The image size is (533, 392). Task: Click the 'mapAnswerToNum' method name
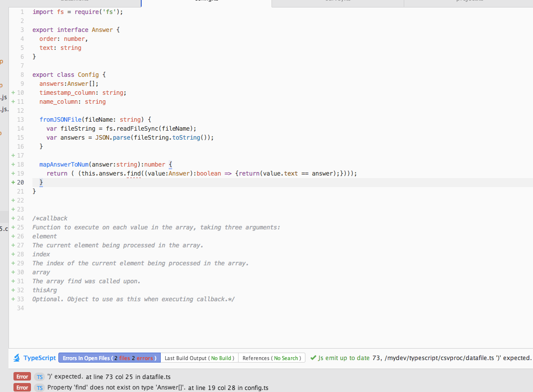click(x=64, y=165)
